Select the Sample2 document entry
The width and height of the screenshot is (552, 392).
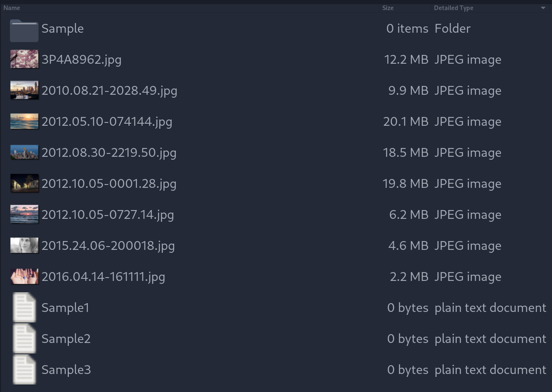click(x=66, y=338)
